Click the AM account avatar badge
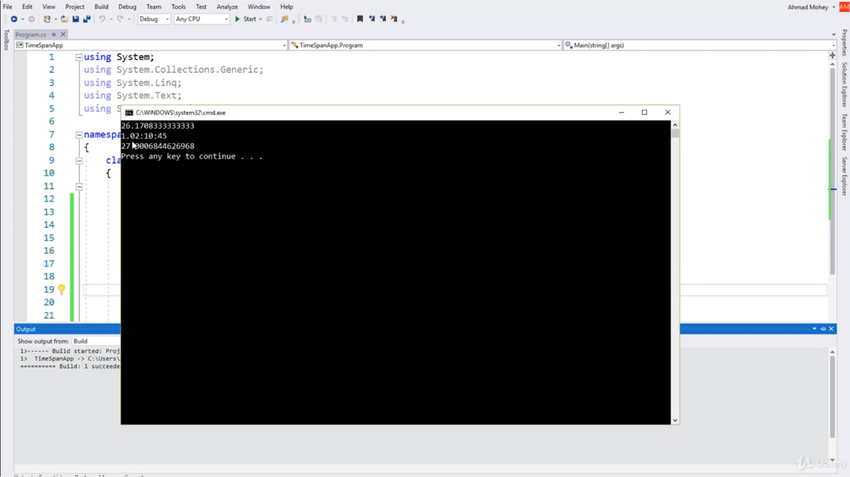850x477 pixels. tap(844, 7)
